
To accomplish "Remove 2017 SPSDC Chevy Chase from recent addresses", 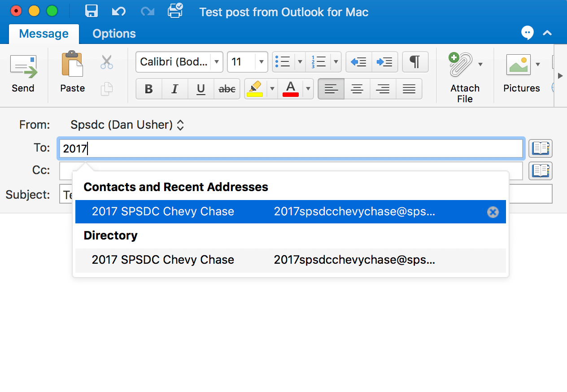I will click(x=493, y=212).
